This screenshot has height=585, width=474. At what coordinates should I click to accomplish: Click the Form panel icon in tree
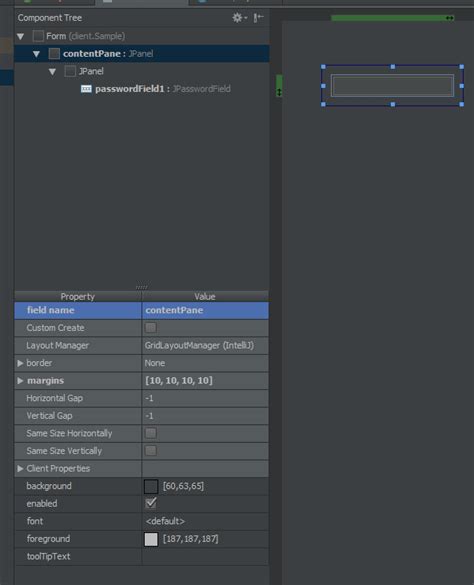point(38,36)
